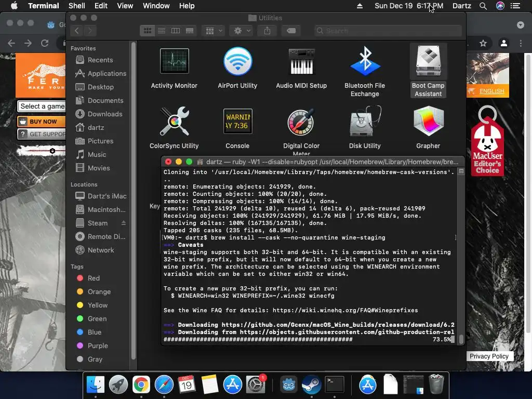This screenshot has width=532, height=399.
Task: Open Disk Utility icon
Action: click(365, 121)
